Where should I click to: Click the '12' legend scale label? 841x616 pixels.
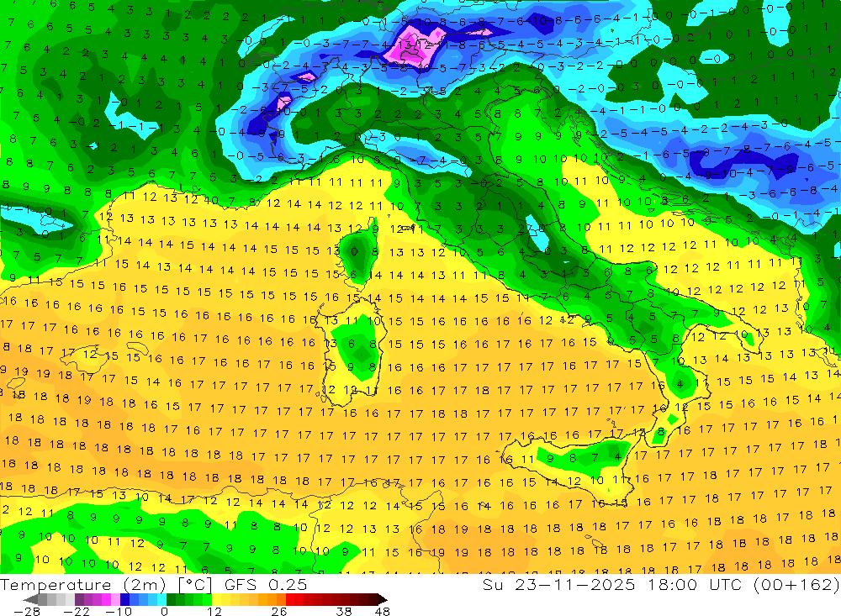click(x=214, y=611)
